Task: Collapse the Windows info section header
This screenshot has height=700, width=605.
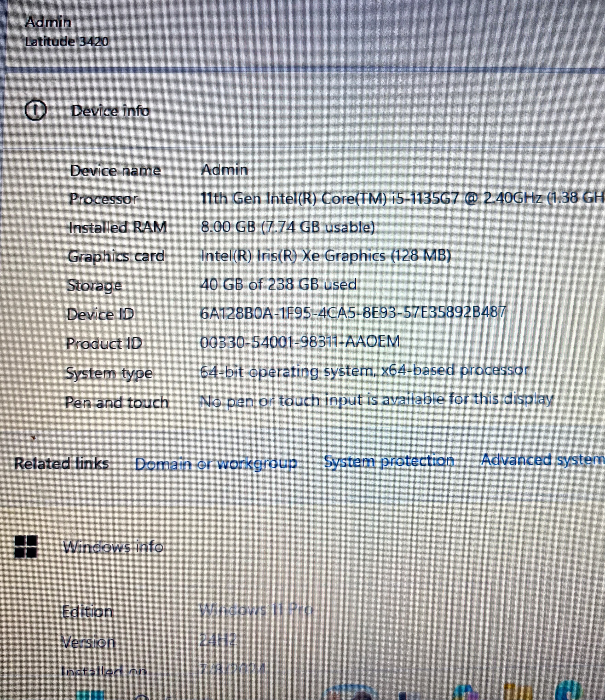Action: [x=304, y=547]
